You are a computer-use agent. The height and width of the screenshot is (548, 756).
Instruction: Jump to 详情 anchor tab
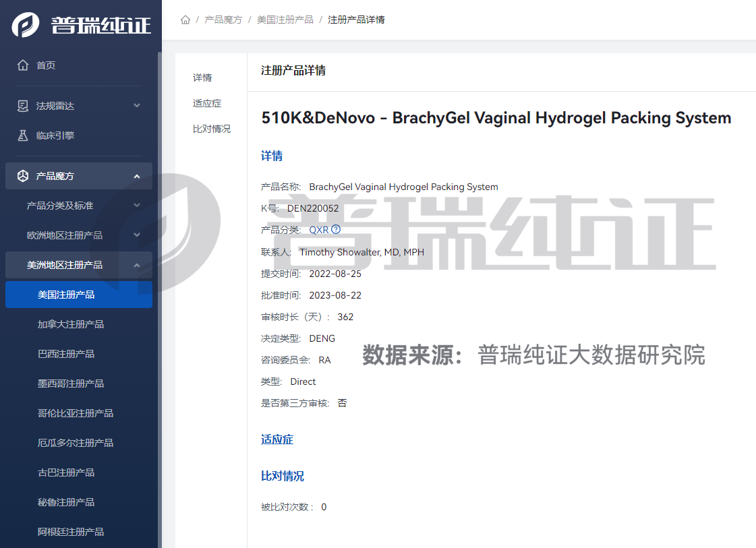(x=202, y=78)
